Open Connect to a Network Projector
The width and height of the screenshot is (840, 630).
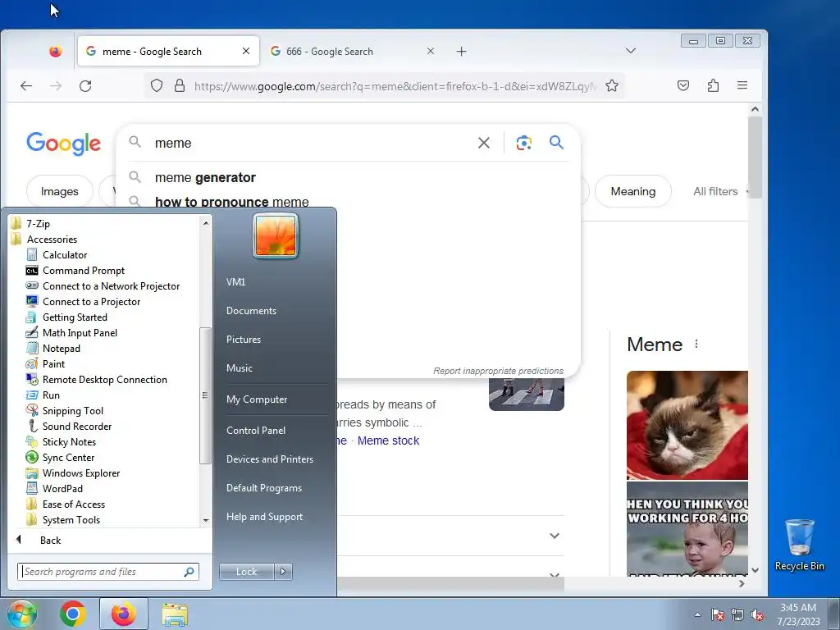111,286
